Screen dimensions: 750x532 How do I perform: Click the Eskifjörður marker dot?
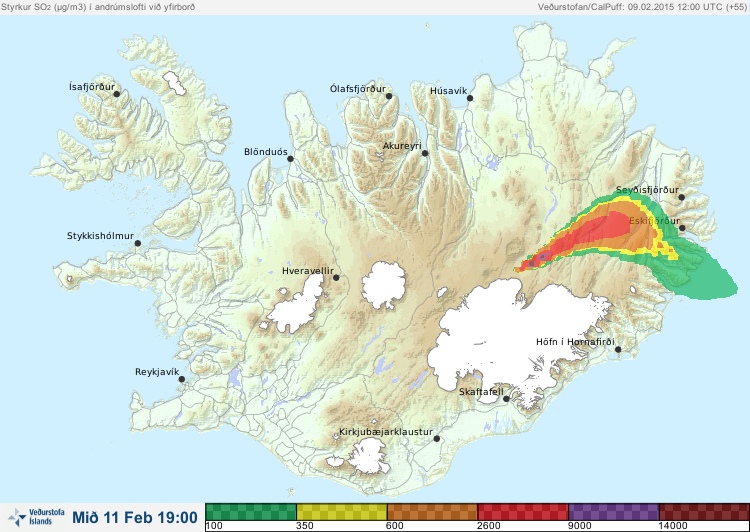pos(682,228)
